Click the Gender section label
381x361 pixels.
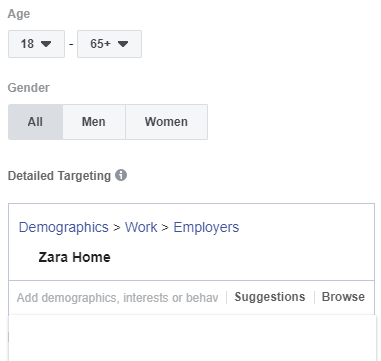point(29,88)
